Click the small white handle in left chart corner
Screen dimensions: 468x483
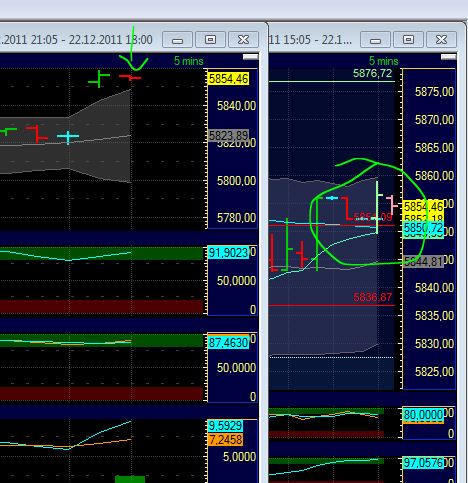tap(251, 57)
